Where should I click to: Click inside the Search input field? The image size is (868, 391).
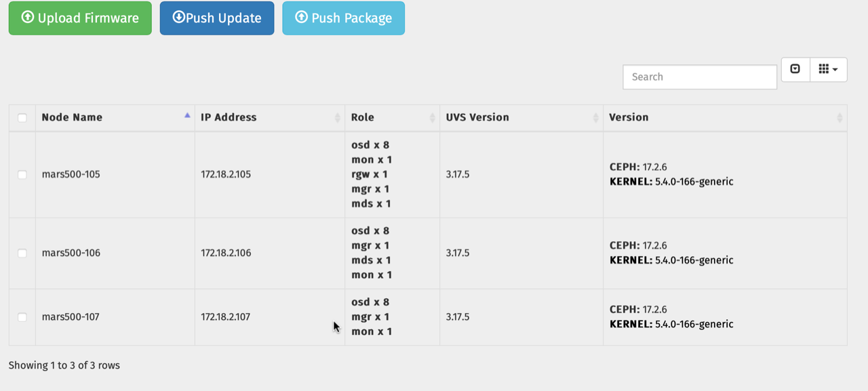(x=699, y=77)
